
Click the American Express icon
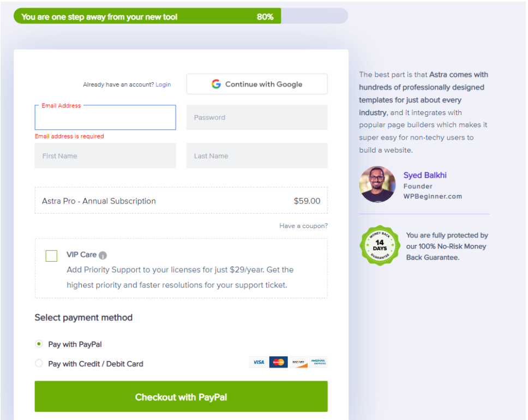[319, 362]
